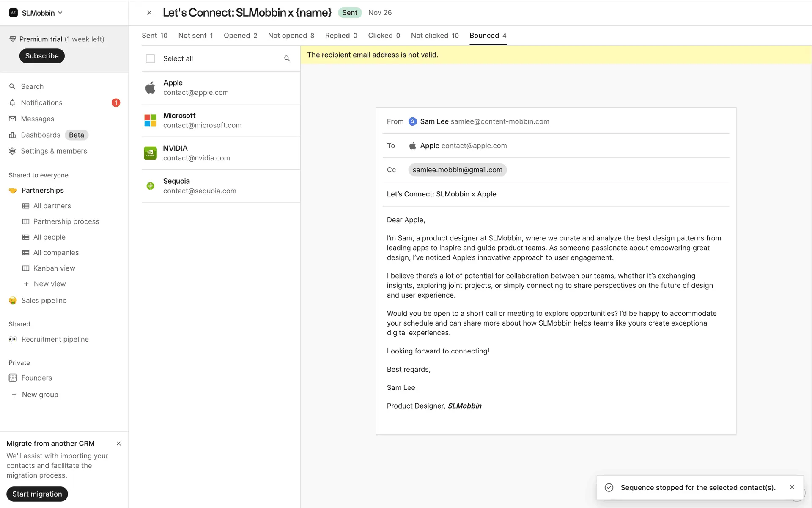Click the plus icon for New group
The image size is (812, 508).
[14, 395]
